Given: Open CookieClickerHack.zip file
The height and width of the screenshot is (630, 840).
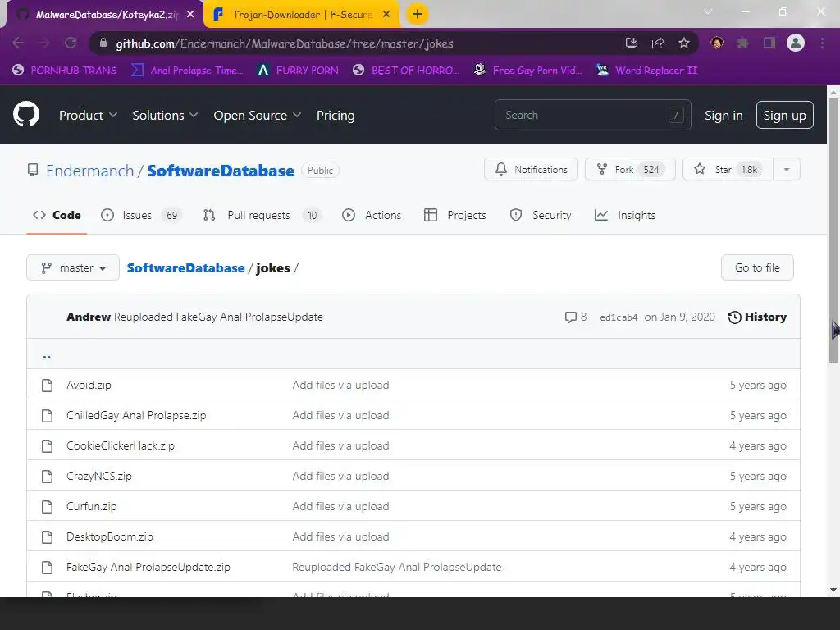Looking at the screenshot, I should (121, 445).
